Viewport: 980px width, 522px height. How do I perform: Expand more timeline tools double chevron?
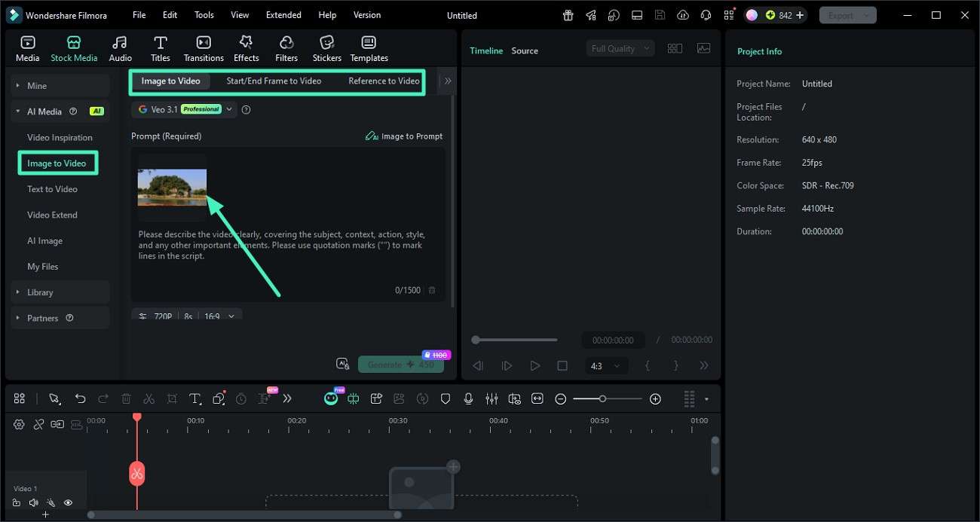[286, 399]
